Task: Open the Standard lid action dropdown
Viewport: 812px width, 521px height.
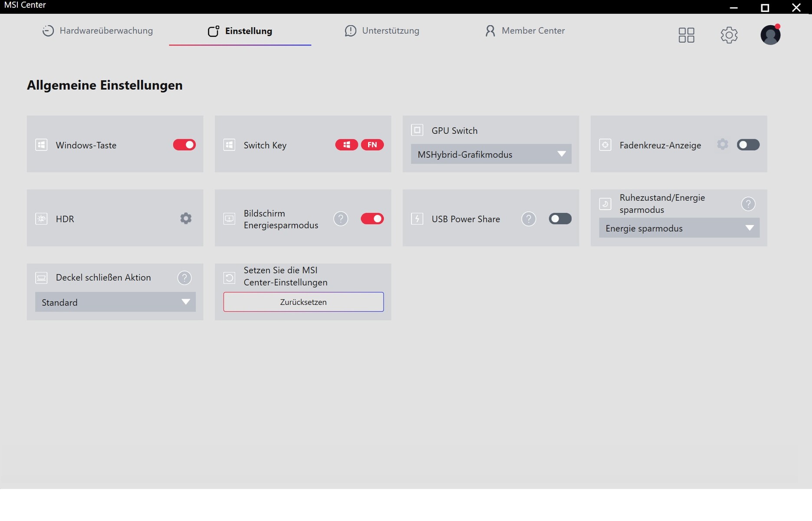Action: 115,302
